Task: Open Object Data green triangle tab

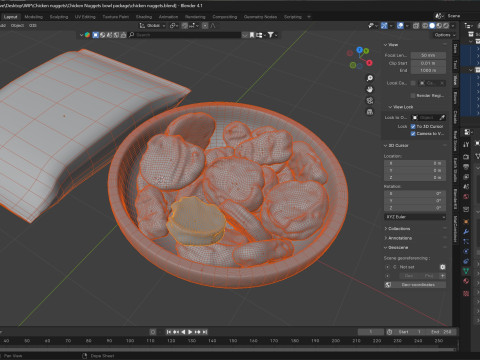Action: tap(466, 271)
